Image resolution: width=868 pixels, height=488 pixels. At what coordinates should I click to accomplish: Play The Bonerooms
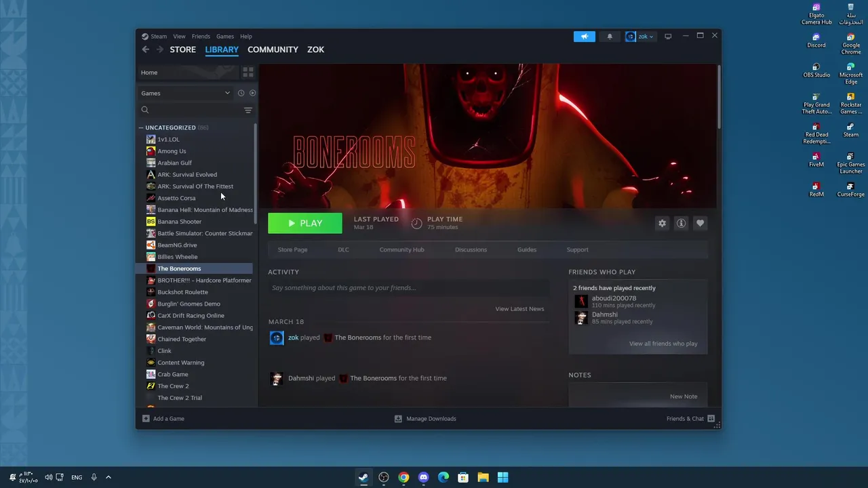click(x=305, y=223)
